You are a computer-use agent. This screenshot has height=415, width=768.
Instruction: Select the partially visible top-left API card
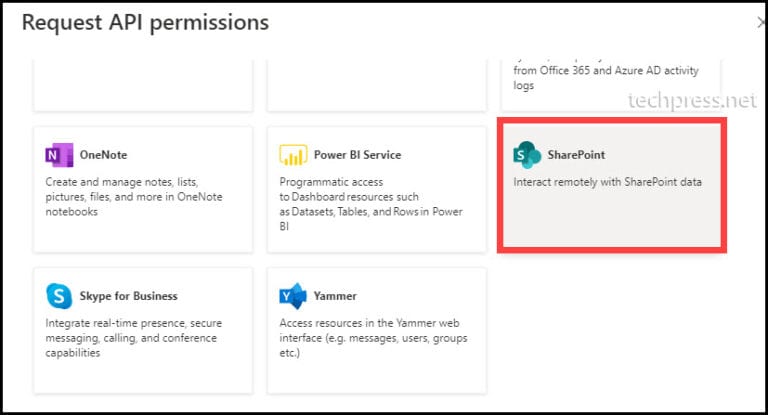tap(143, 85)
